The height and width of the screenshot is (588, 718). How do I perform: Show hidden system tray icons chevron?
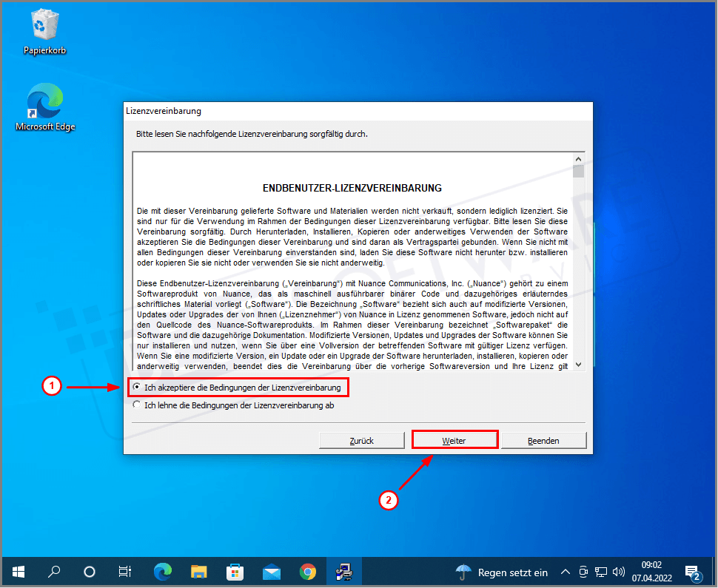(566, 572)
